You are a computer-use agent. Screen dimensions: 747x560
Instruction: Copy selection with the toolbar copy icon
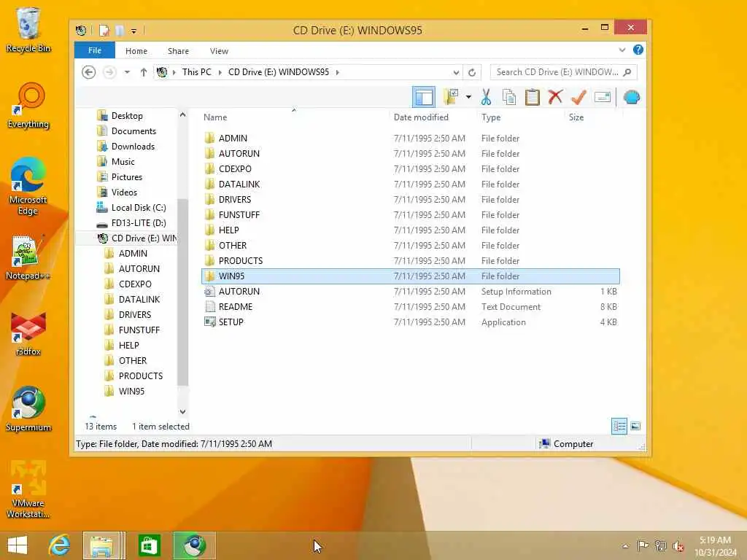(508, 97)
